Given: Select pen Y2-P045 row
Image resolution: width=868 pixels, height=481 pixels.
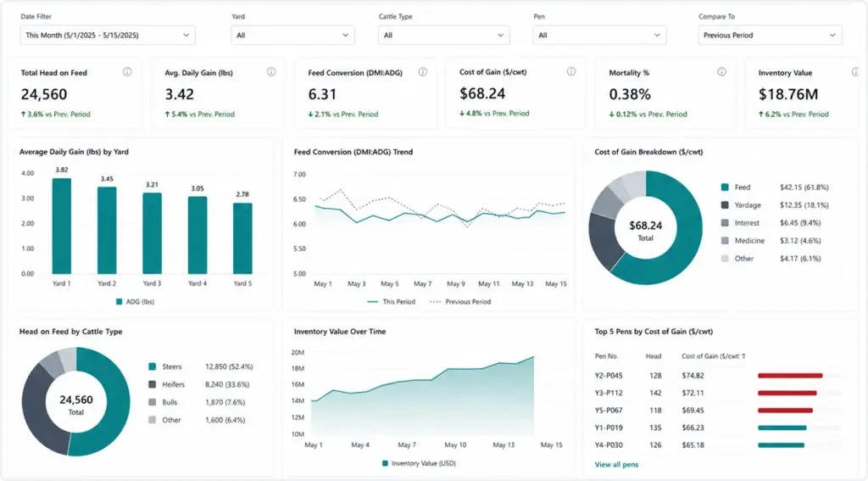Looking at the screenshot, I should click(719, 375).
